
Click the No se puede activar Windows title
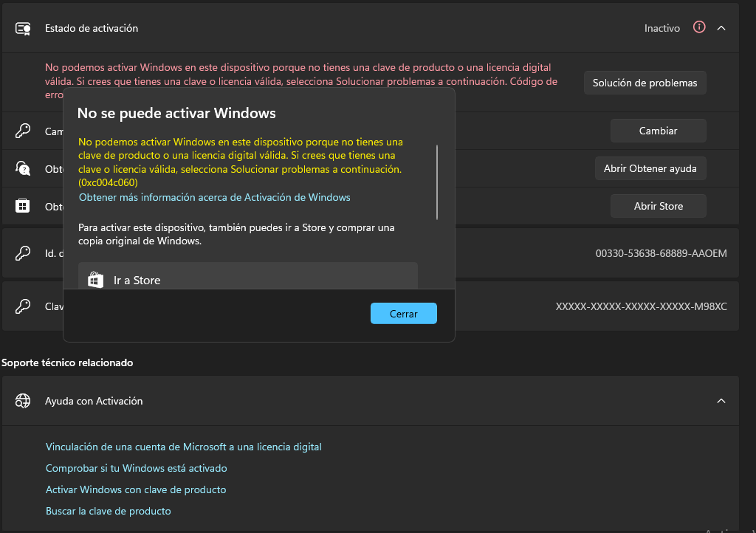click(x=176, y=113)
